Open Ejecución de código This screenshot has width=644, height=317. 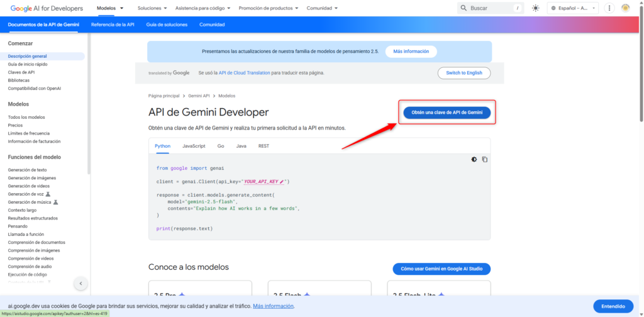tap(28, 274)
